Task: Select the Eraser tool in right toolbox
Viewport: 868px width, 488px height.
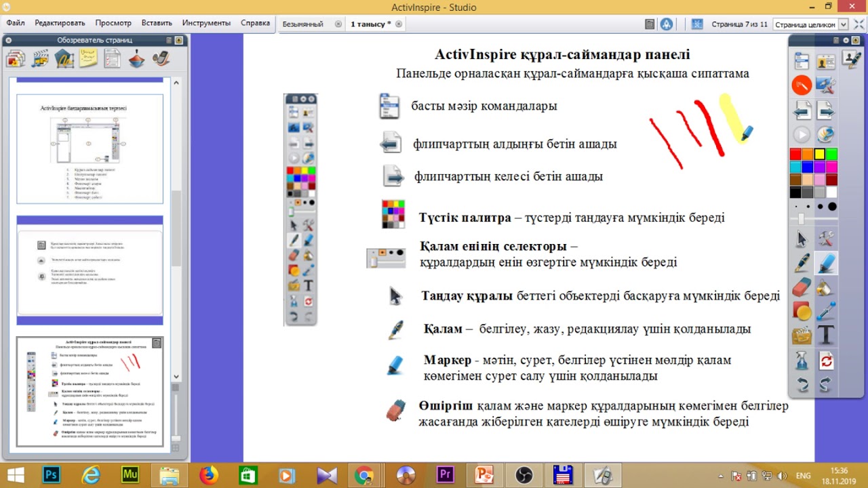Action: pyautogui.click(x=802, y=287)
